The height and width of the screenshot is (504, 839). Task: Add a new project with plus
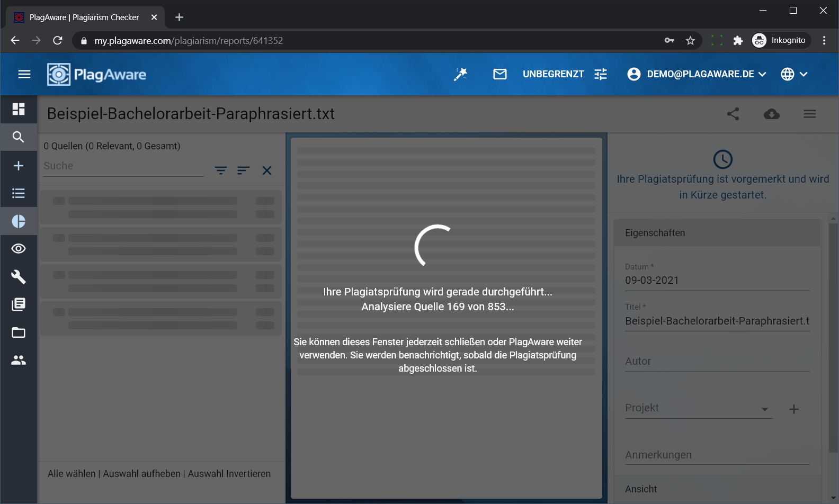794,409
